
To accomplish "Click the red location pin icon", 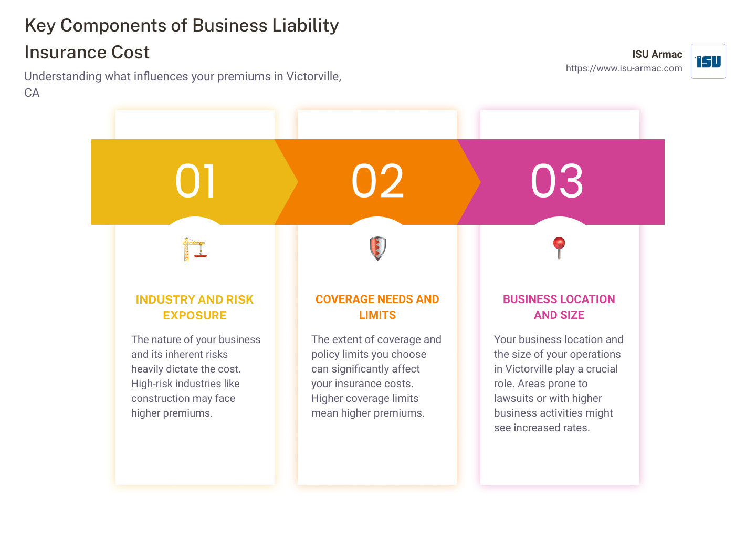I will click(559, 247).
